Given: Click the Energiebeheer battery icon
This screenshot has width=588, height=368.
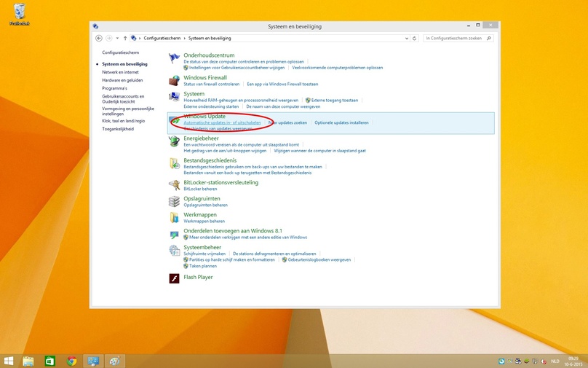Looking at the screenshot, I should [x=174, y=141].
